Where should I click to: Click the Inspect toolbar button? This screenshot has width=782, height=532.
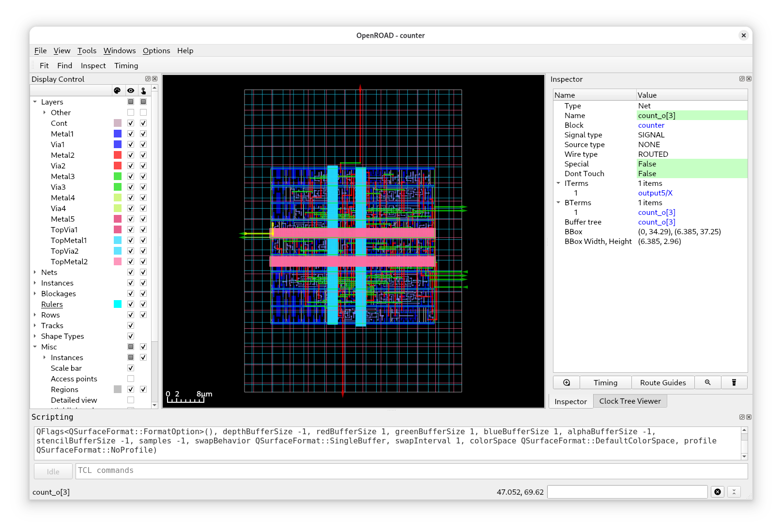pyautogui.click(x=93, y=66)
